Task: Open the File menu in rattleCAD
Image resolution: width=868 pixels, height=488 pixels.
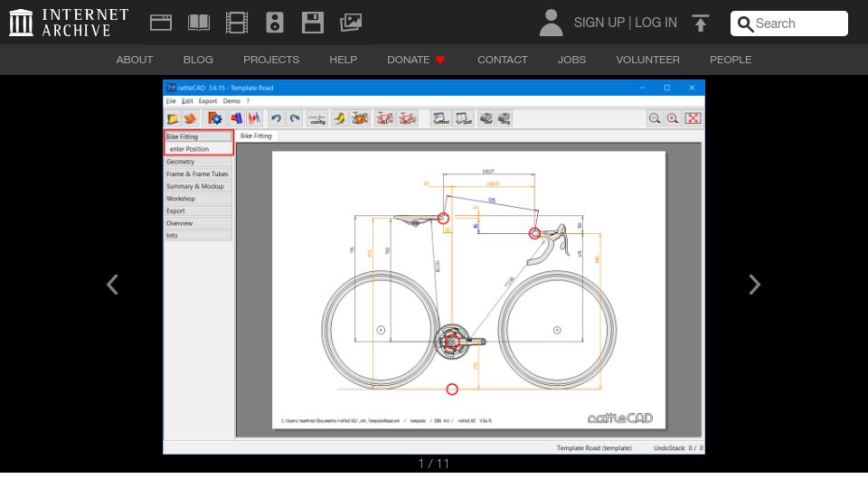Action: tap(171, 101)
